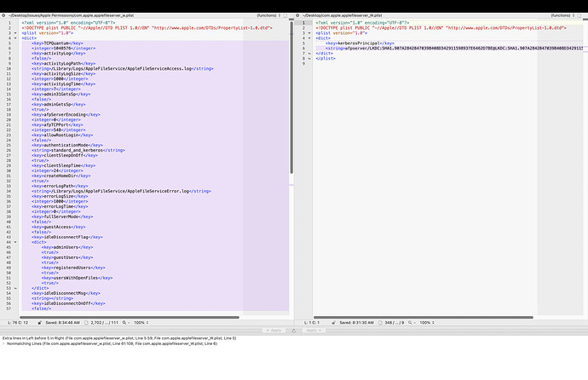Image resolution: width=588 pixels, height=380 pixels.
Task: Click the activityLogPath key line
Action: click(x=63, y=64)
